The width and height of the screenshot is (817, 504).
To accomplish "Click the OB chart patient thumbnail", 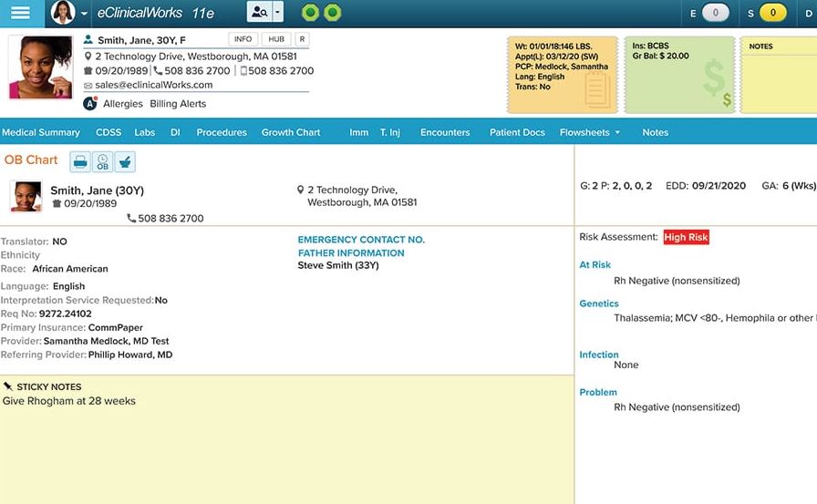I will pyautogui.click(x=26, y=196).
